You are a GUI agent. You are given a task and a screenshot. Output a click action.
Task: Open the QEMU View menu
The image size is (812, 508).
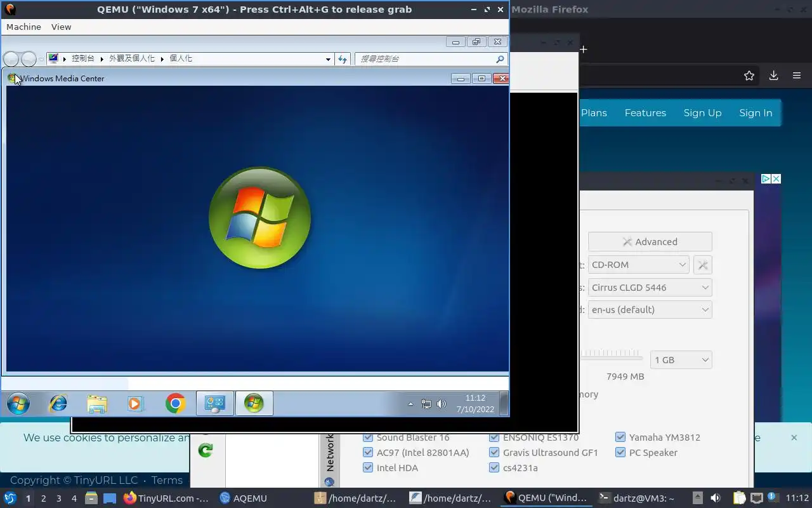coord(61,27)
